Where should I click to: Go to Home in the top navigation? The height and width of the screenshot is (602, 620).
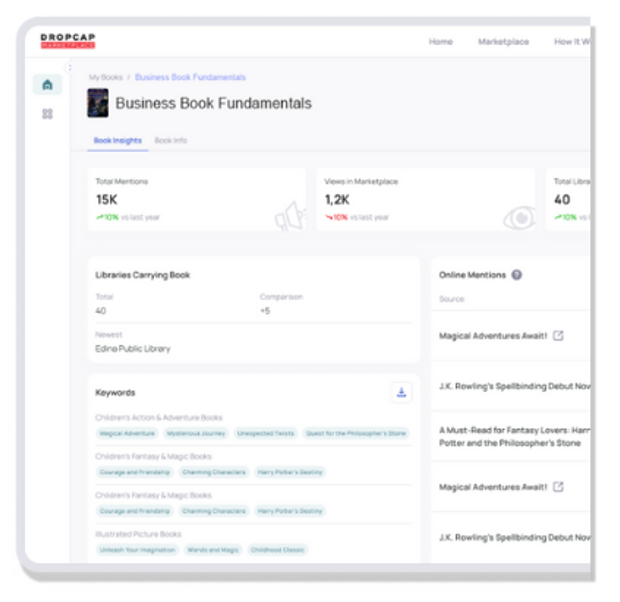pyautogui.click(x=440, y=42)
